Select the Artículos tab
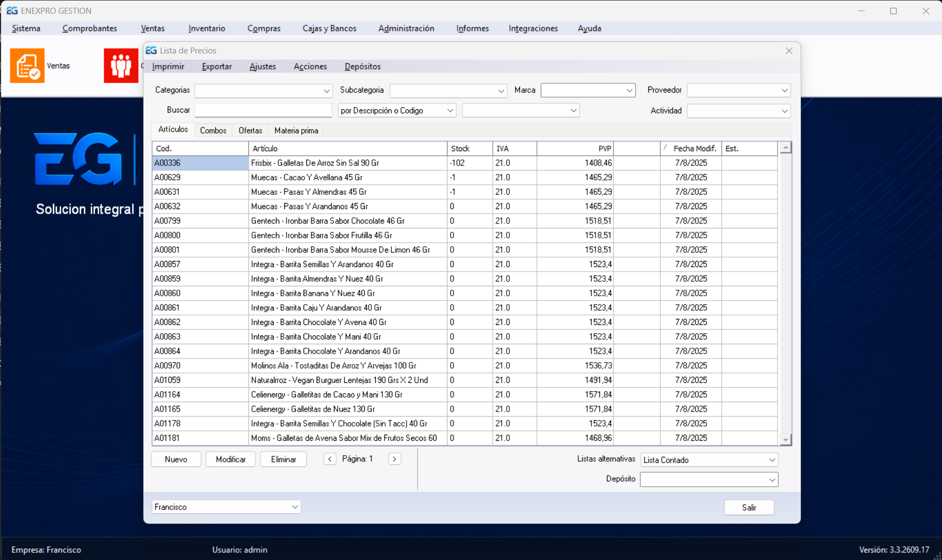The image size is (942, 560). (x=173, y=130)
